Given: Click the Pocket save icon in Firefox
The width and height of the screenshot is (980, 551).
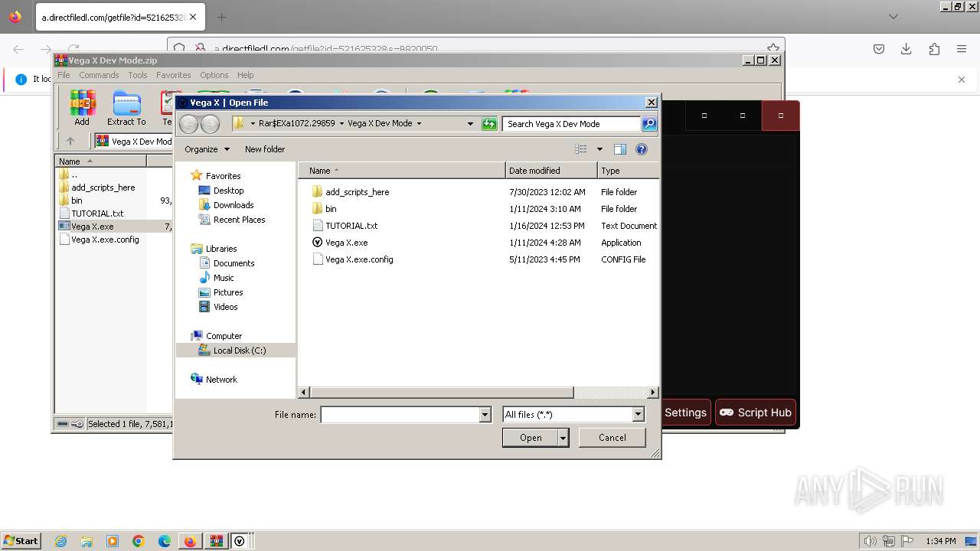Looking at the screenshot, I should [879, 49].
